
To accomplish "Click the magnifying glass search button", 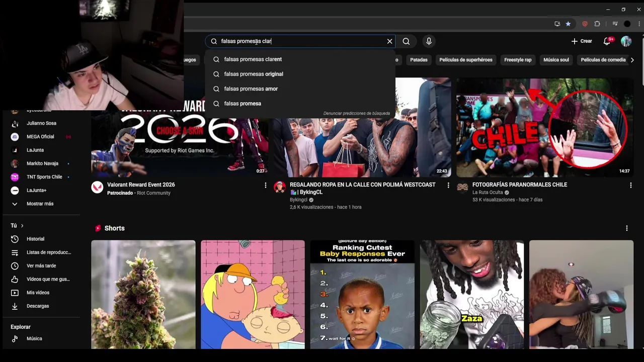I will [406, 41].
